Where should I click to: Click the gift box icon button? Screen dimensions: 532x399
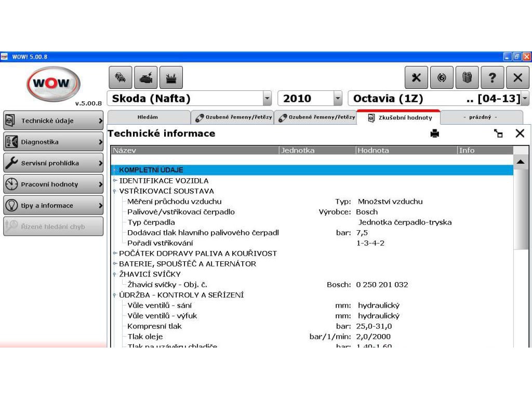467,78
